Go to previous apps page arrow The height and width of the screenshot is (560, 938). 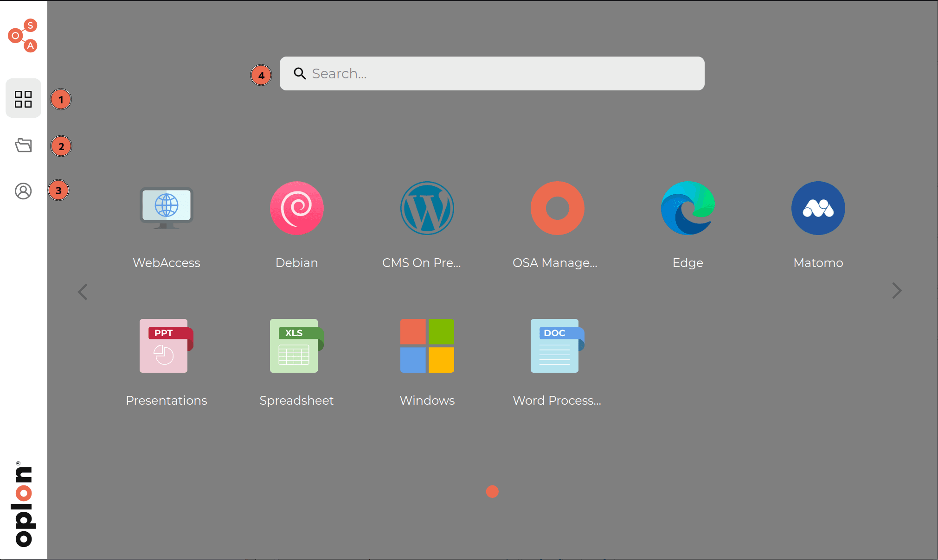coord(83,292)
